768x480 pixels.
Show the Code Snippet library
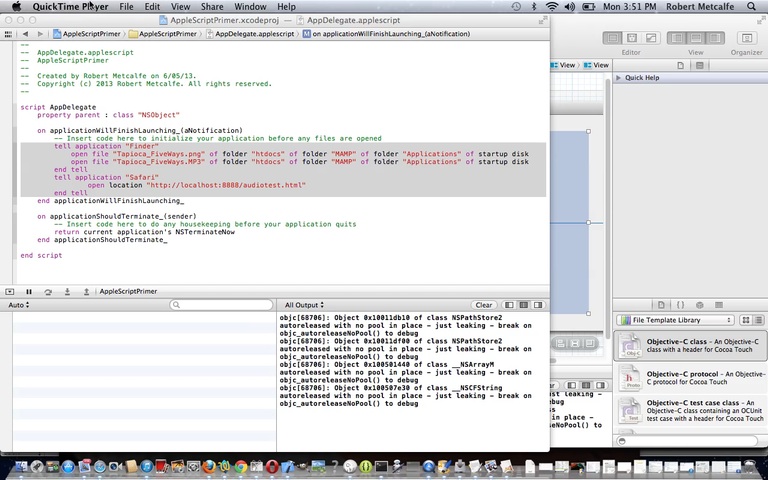tap(680, 305)
